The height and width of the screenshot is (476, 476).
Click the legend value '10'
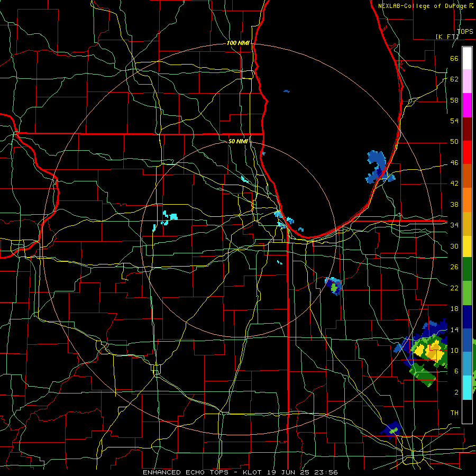point(454,351)
